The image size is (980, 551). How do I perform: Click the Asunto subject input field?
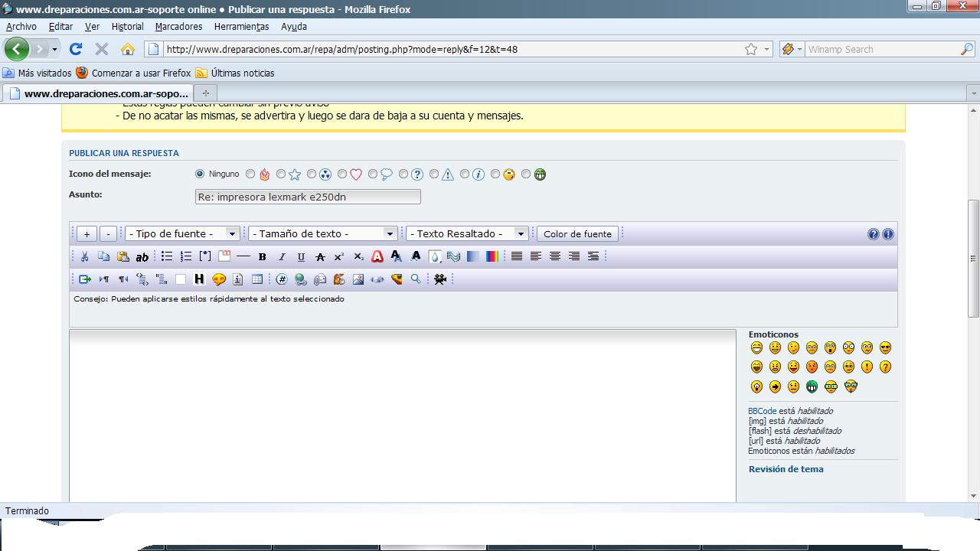(308, 197)
